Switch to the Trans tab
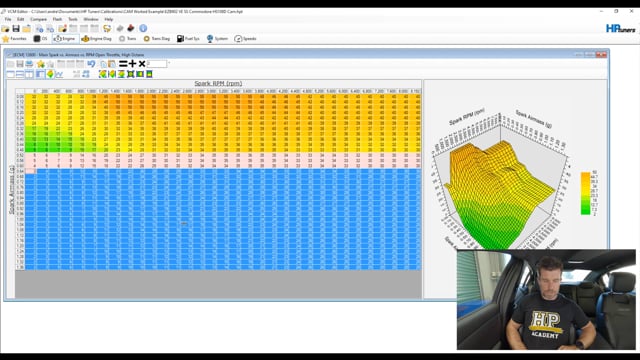 pyautogui.click(x=127, y=39)
